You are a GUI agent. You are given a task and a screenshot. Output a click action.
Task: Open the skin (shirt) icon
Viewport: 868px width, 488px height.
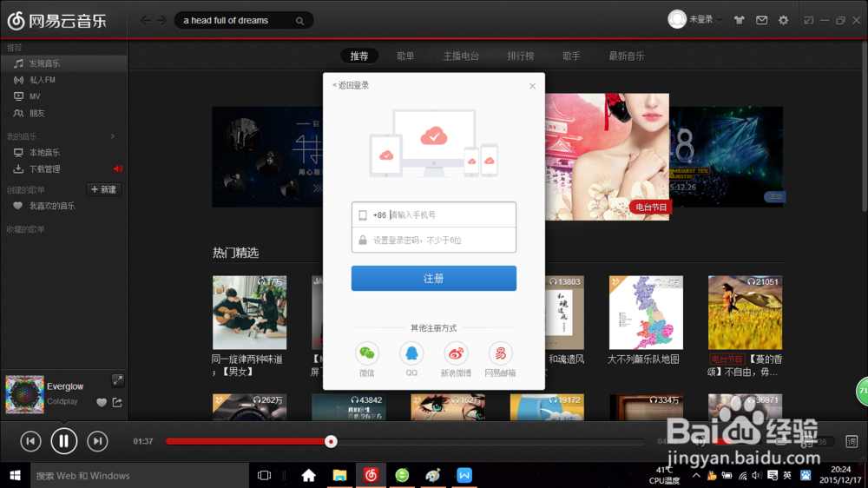(x=739, y=20)
